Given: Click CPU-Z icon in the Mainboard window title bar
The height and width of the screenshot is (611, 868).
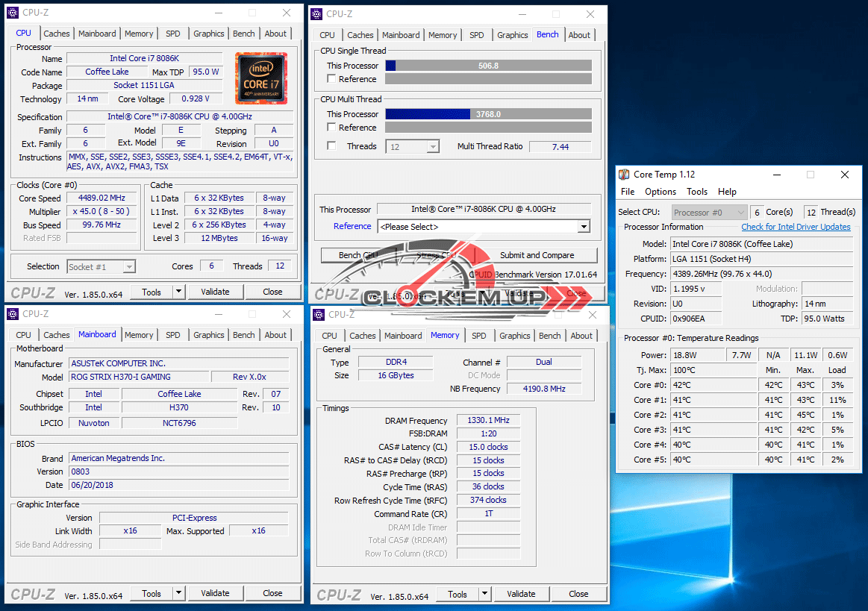Looking at the screenshot, I should coord(13,314).
